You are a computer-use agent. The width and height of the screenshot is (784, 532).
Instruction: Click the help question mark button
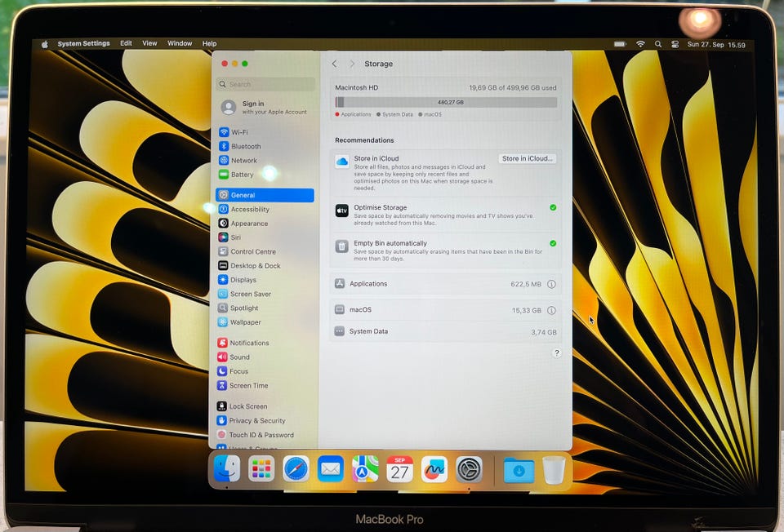[556, 353]
